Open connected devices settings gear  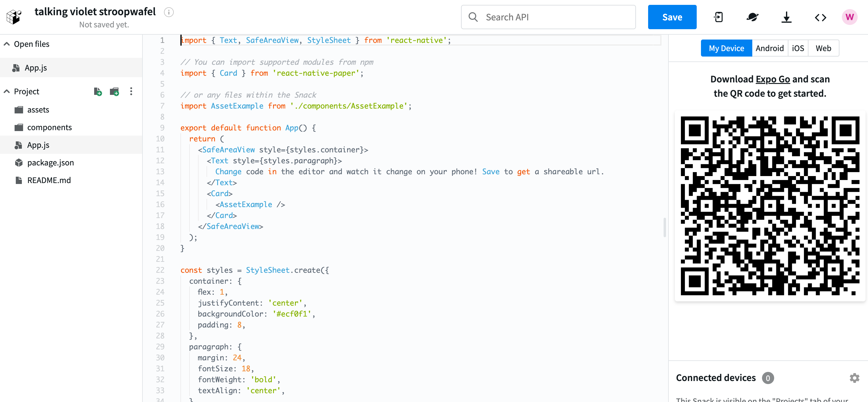pyautogui.click(x=854, y=378)
